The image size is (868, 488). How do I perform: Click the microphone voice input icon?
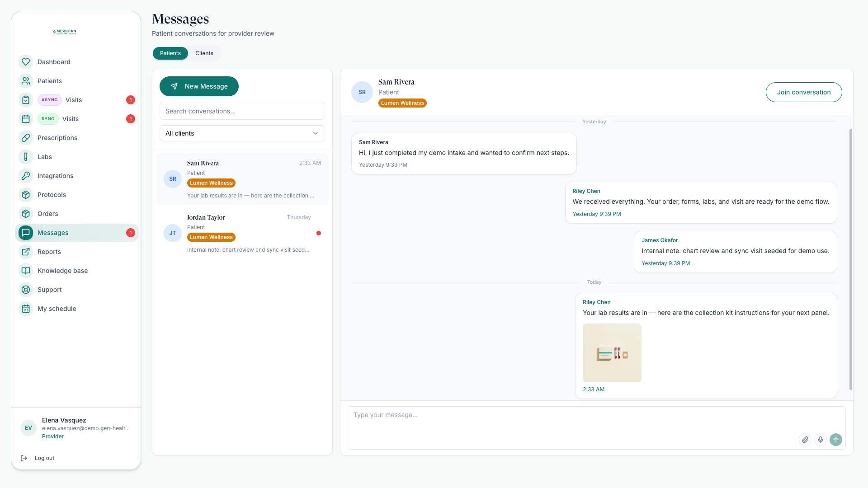[x=821, y=440]
